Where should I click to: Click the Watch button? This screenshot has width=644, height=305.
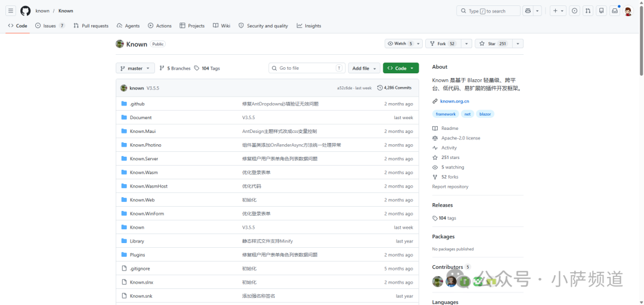tap(401, 43)
